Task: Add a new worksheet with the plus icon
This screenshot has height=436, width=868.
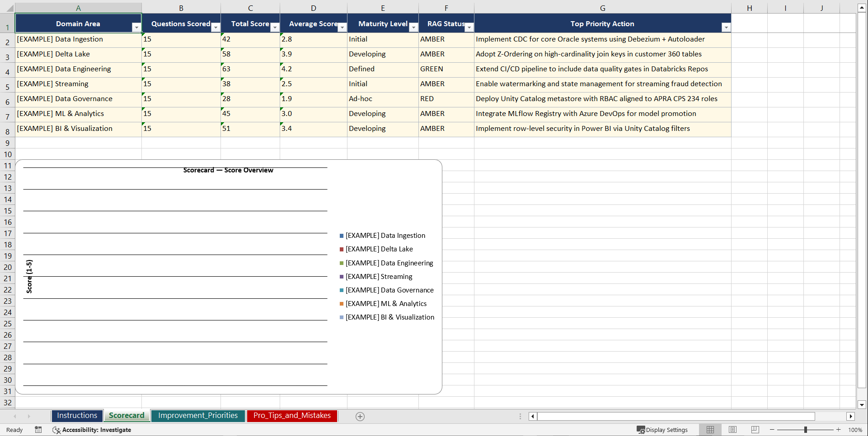Action: pos(360,416)
